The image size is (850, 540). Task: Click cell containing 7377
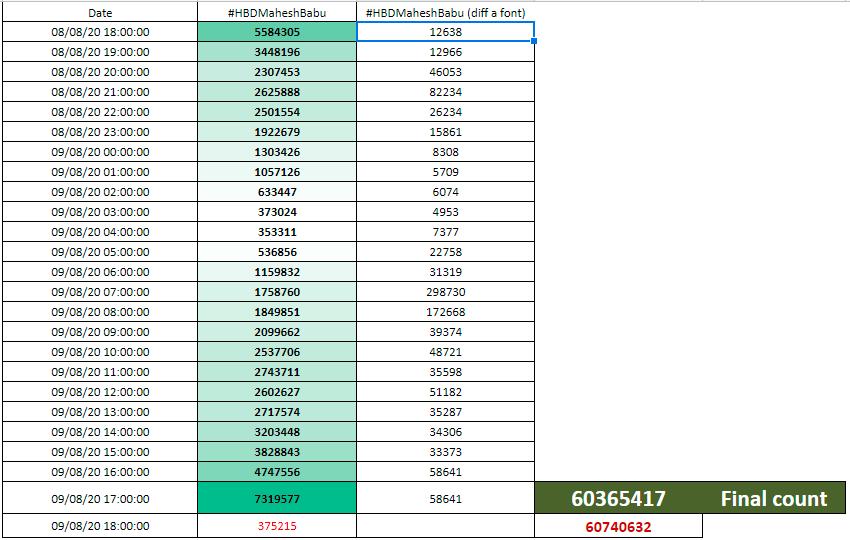(x=445, y=232)
